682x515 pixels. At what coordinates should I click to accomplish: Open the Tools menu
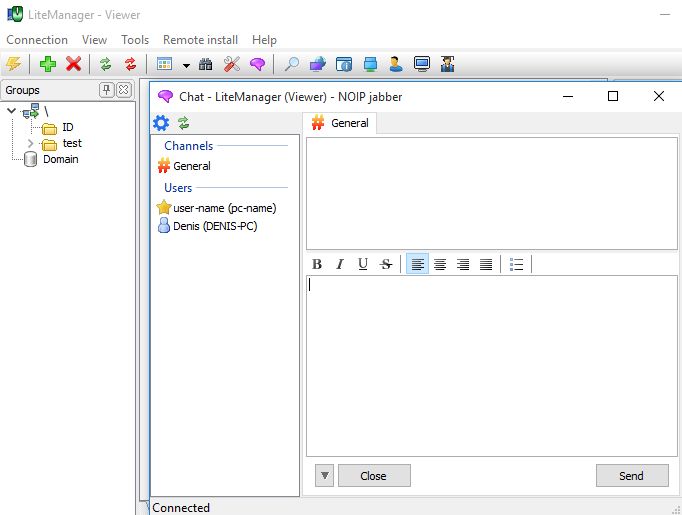(135, 40)
